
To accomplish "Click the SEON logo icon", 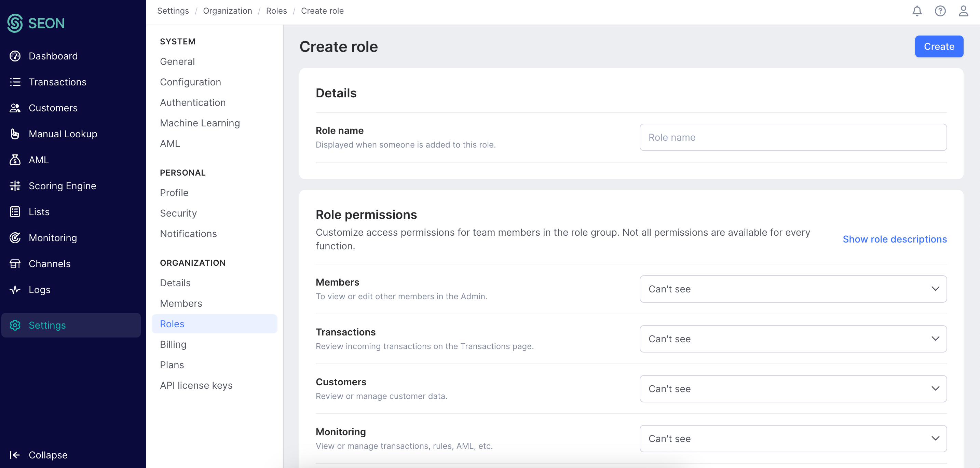I will [15, 23].
